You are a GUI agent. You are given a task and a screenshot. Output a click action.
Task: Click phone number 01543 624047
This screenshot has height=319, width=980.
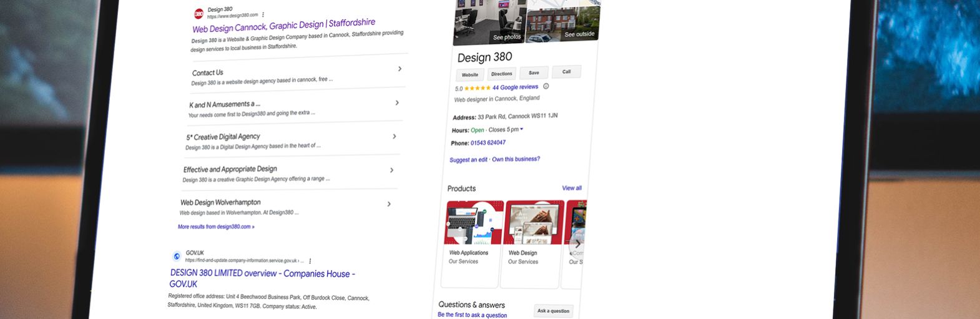pyautogui.click(x=488, y=143)
